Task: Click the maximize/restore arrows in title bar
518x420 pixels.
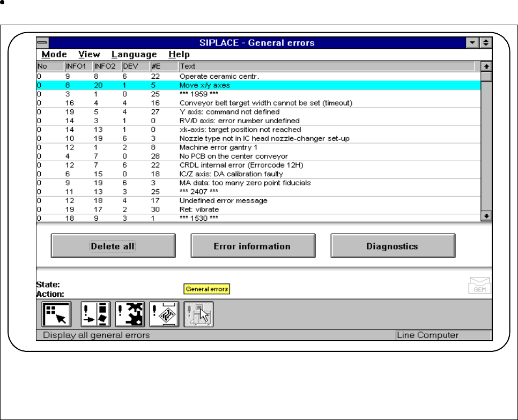Action: pos(486,42)
